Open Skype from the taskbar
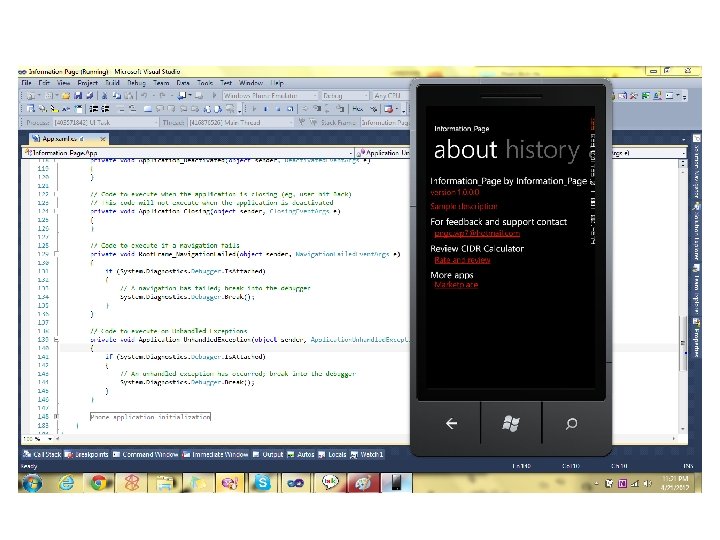 point(262,483)
